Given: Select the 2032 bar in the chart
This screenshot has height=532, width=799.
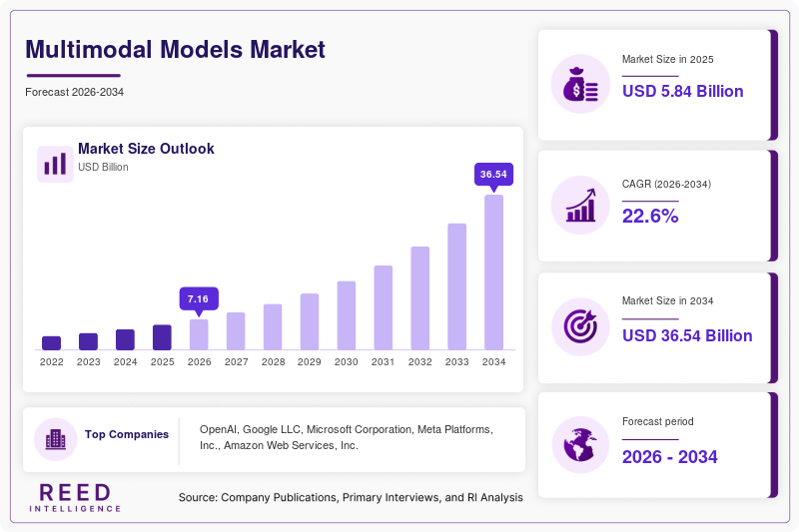Looking at the screenshot, I should click(419, 298).
